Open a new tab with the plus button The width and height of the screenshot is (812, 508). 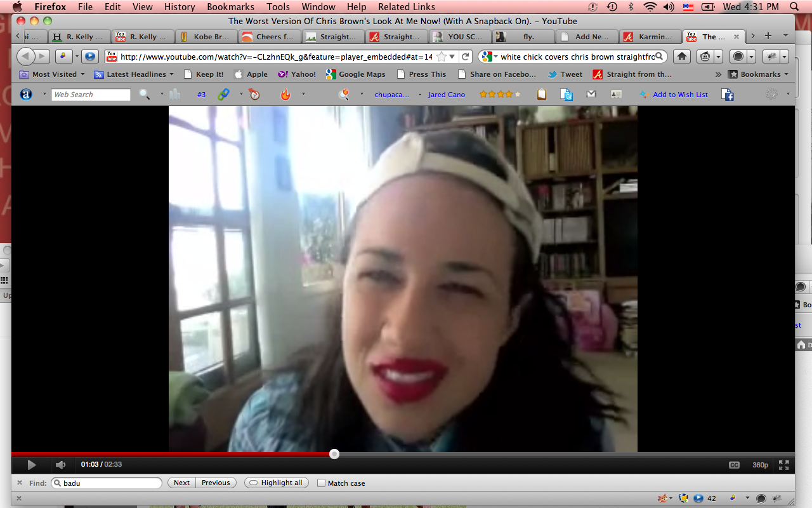coord(768,36)
